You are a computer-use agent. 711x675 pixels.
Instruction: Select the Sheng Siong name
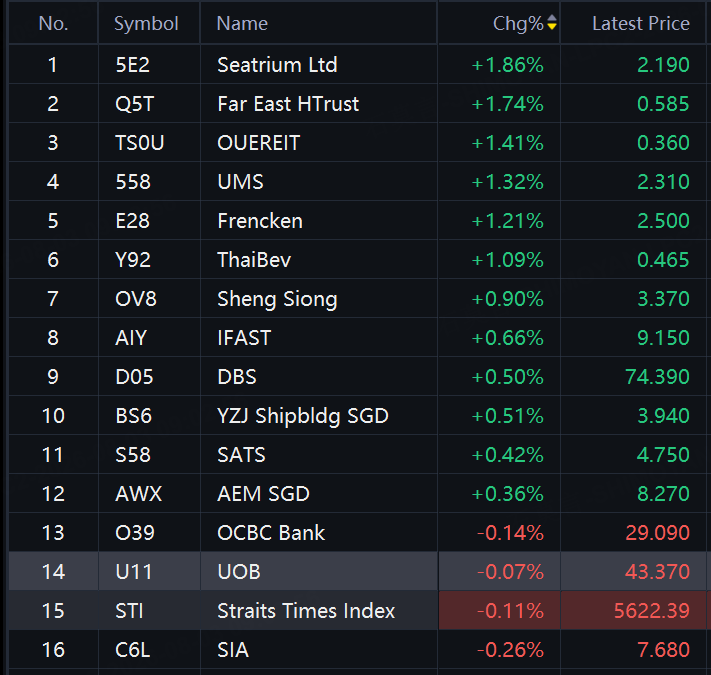(x=277, y=300)
